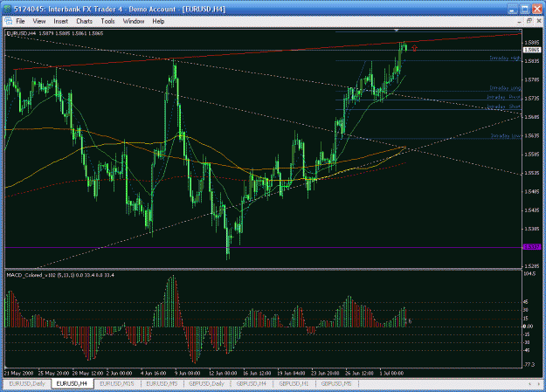Switch to the GBPUSD,H4 chart tab

251,383
